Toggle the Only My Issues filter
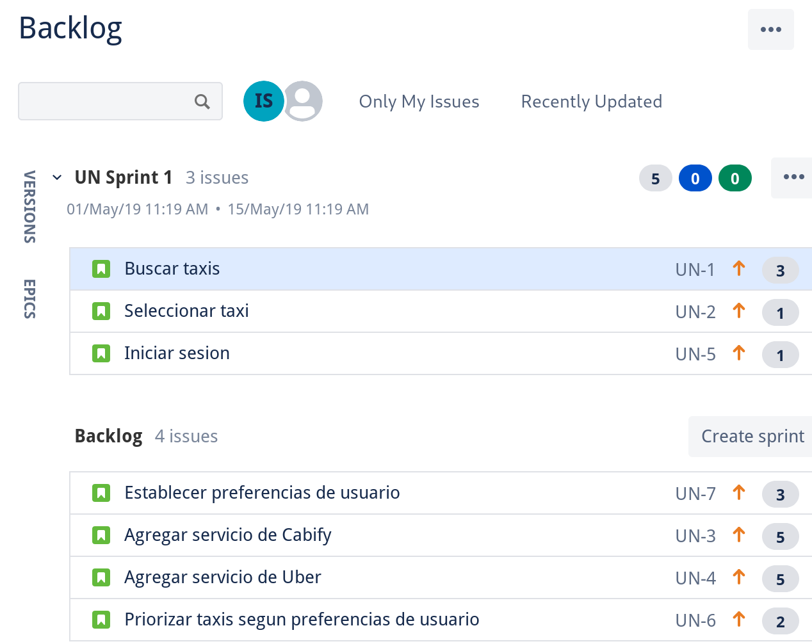 point(419,102)
